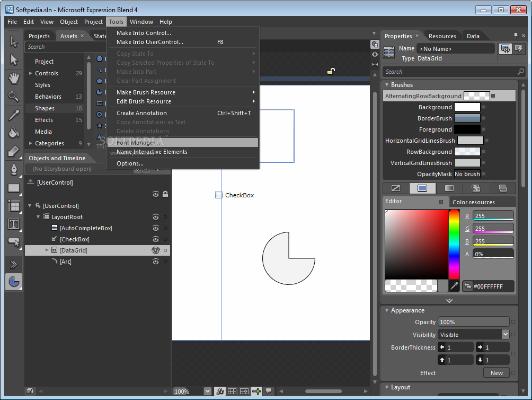Open Options from Tools menu

coord(183,163)
